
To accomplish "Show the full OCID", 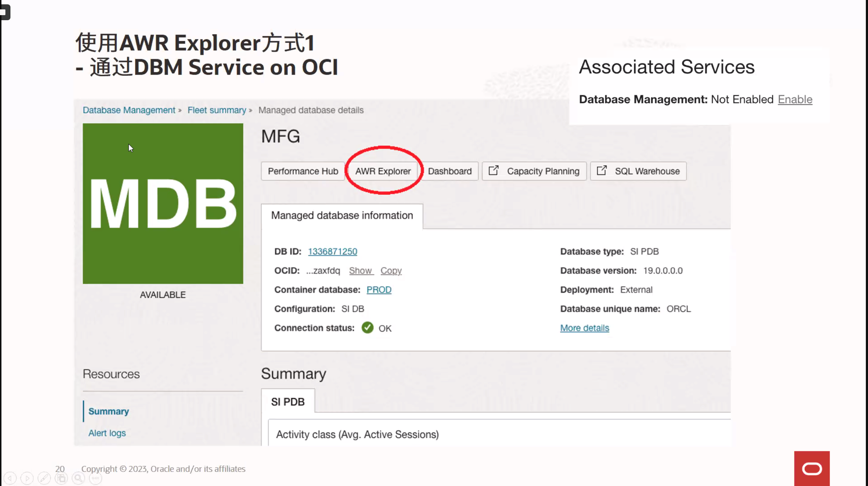I will click(361, 270).
